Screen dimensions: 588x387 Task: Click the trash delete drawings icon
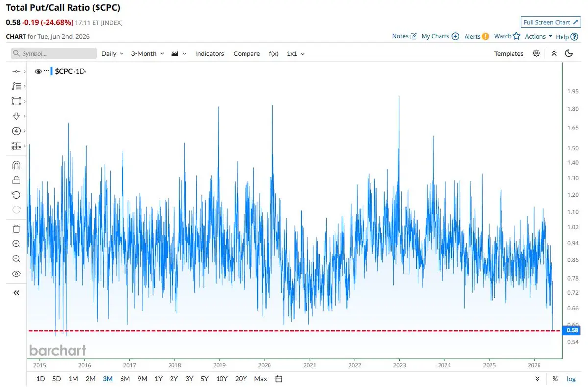[16, 229]
